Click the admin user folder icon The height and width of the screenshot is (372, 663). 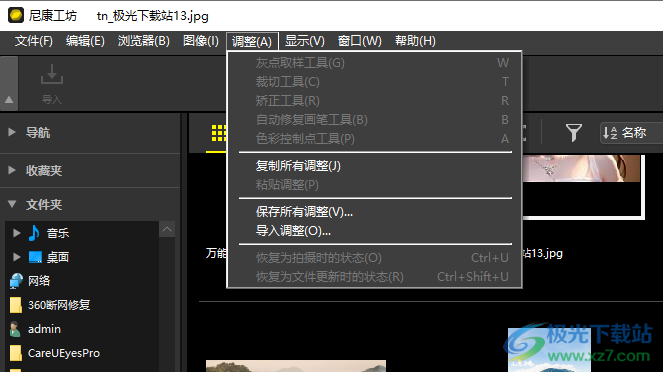(x=15, y=329)
